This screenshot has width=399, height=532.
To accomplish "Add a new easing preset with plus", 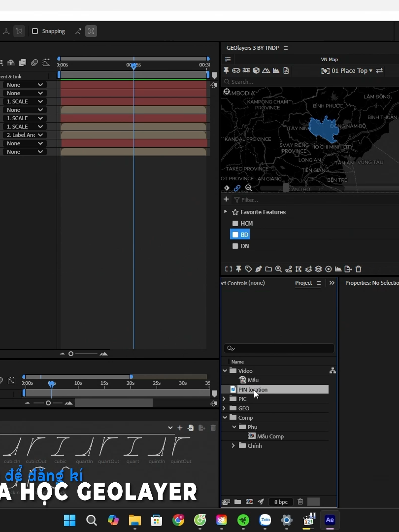I will point(180,428).
